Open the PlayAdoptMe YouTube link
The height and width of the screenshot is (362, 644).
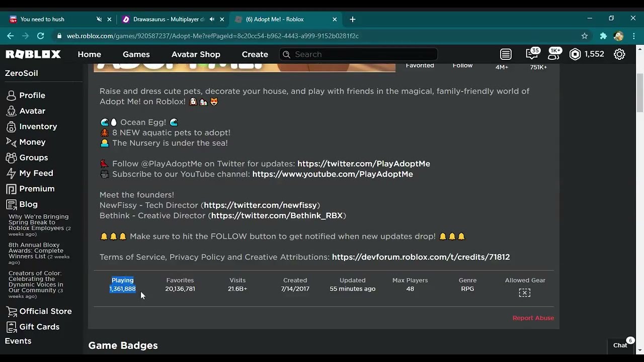pyautogui.click(x=333, y=174)
